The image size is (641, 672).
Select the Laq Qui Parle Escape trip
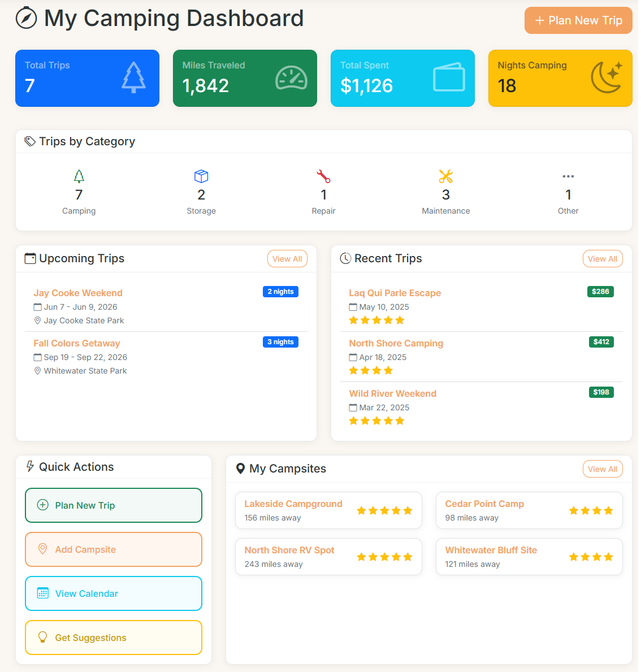click(x=395, y=293)
